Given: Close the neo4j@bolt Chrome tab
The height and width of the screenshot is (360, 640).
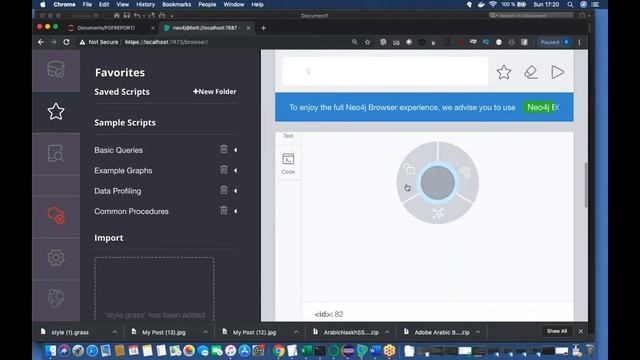Looking at the screenshot, I should click(x=248, y=28).
